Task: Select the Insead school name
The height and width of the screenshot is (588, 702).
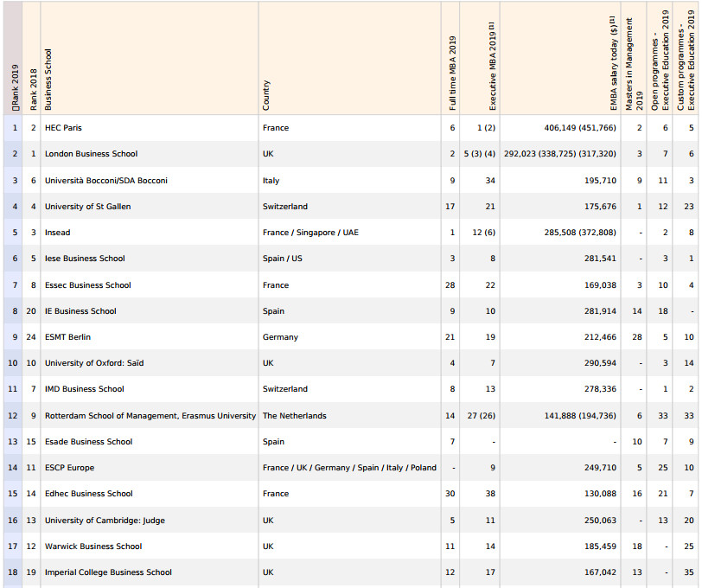Action: (57, 233)
